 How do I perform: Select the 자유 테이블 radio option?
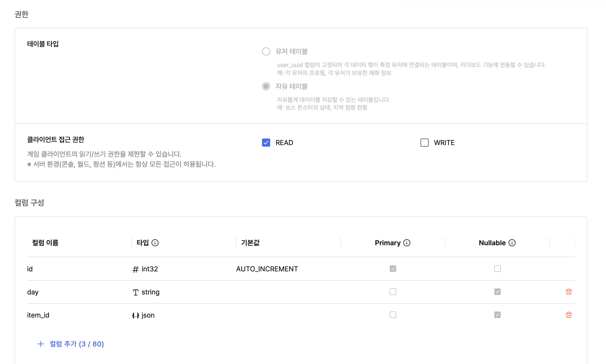click(266, 86)
